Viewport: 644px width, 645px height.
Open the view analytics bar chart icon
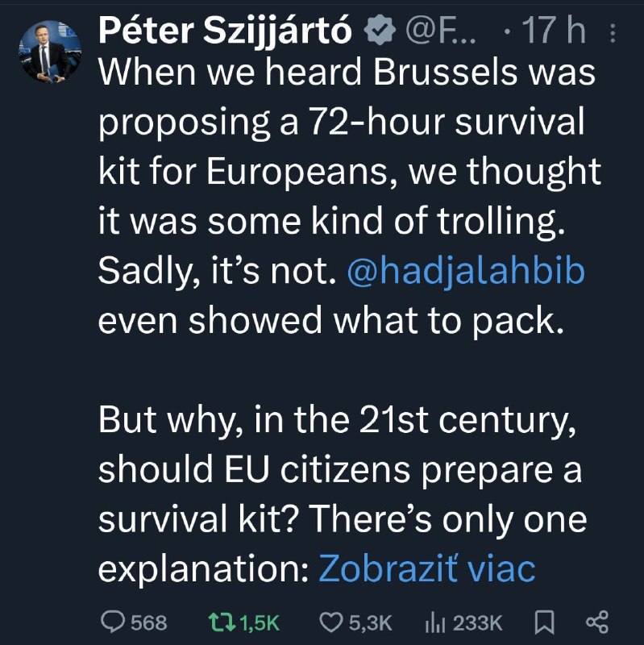coord(434,622)
